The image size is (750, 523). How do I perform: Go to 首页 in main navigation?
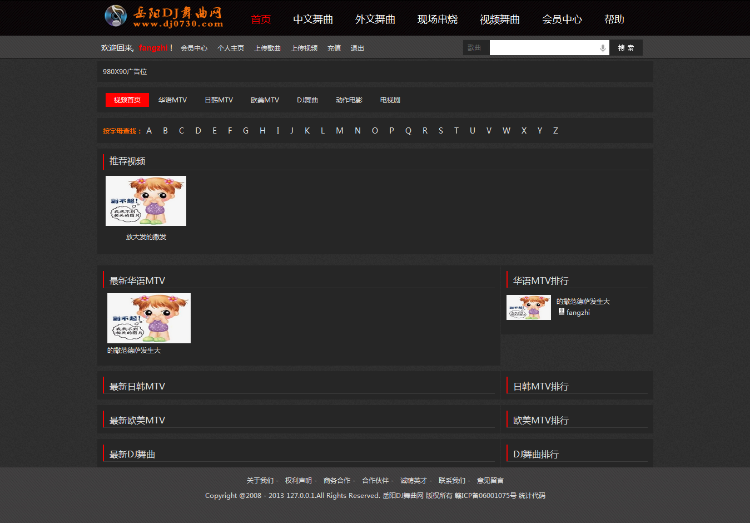[x=261, y=20]
